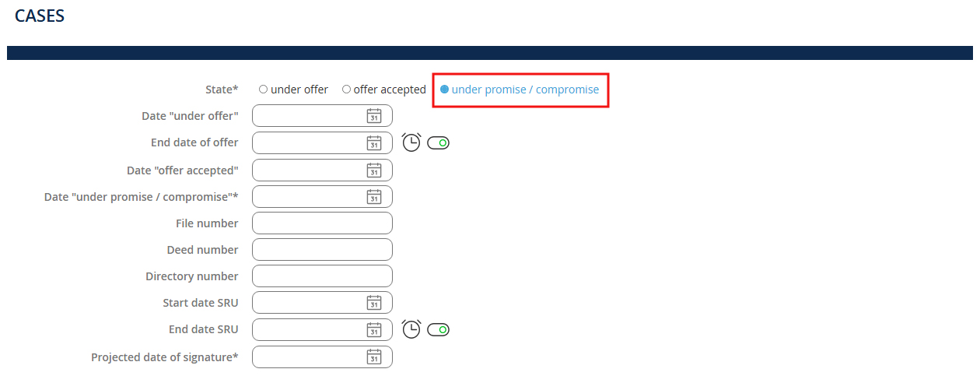The image size is (980, 383).
Task: Click alarm clock icon beside End date SRU
Action: tap(411, 329)
